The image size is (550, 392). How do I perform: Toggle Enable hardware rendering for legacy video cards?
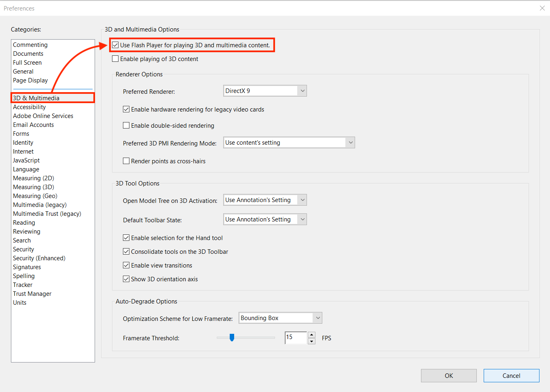tap(126, 110)
